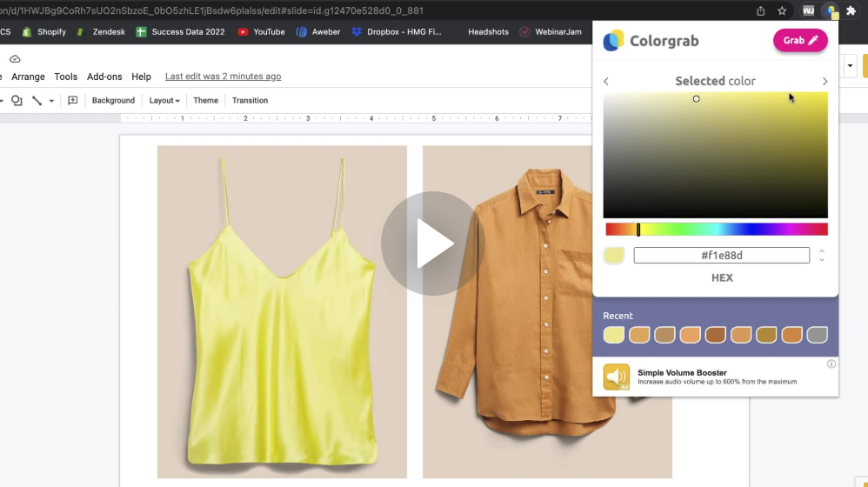Select the seventh recent swatch (olive gold)
Viewport: 868px width, 487px height.
point(767,335)
